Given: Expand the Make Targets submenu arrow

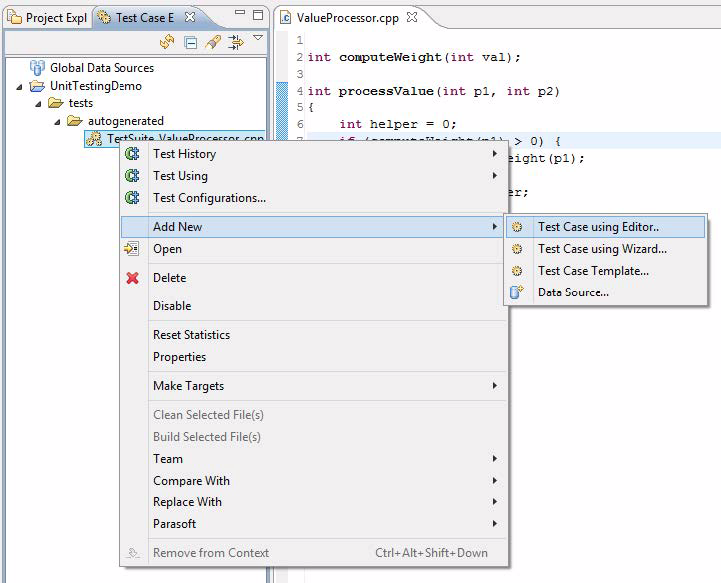Looking at the screenshot, I should tap(494, 386).
